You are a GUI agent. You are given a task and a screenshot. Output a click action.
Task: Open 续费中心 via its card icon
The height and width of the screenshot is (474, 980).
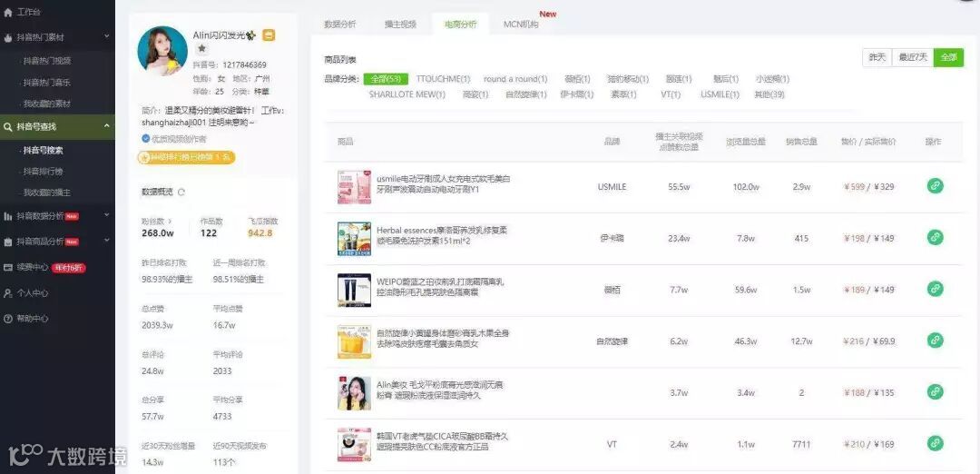pos(7,267)
